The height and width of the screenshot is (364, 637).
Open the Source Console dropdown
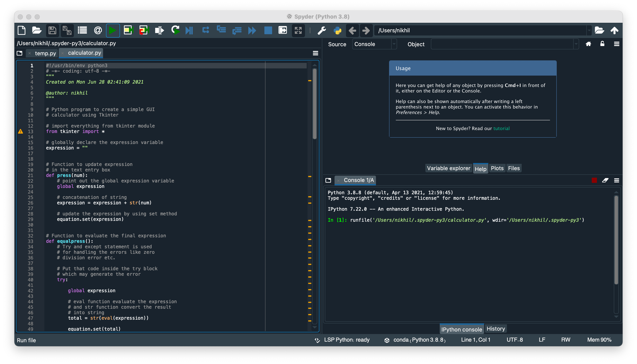[374, 44]
